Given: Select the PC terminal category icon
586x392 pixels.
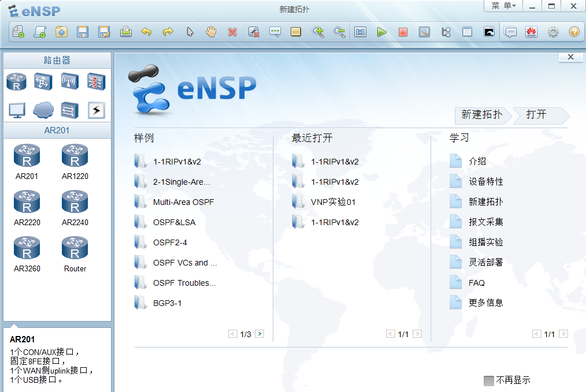Looking at the screenshot, I should [x=17, y=110].
